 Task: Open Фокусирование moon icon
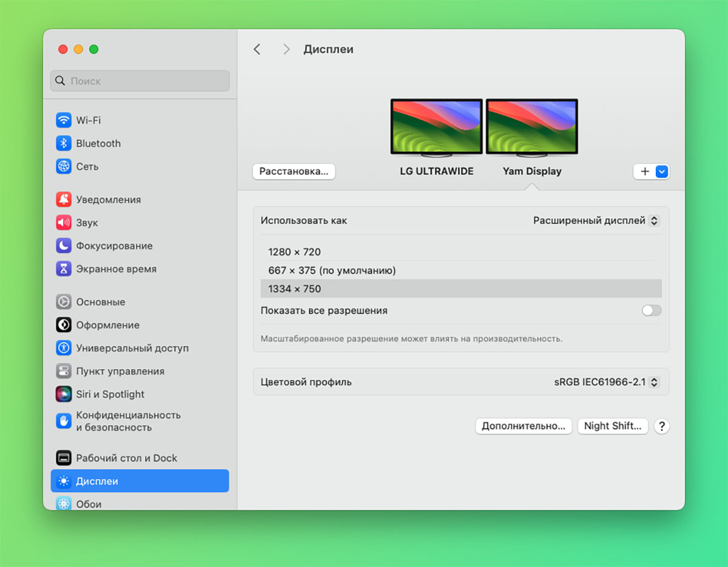point(64,246)
